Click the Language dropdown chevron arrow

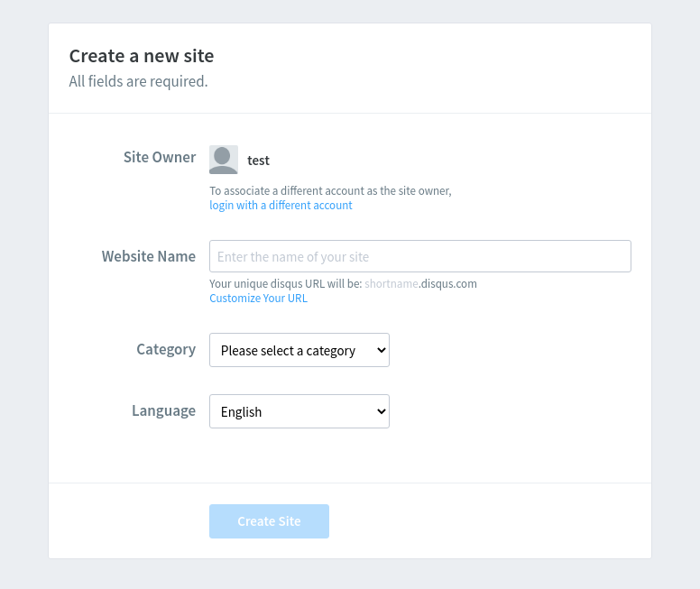click(x=382, y=411)
